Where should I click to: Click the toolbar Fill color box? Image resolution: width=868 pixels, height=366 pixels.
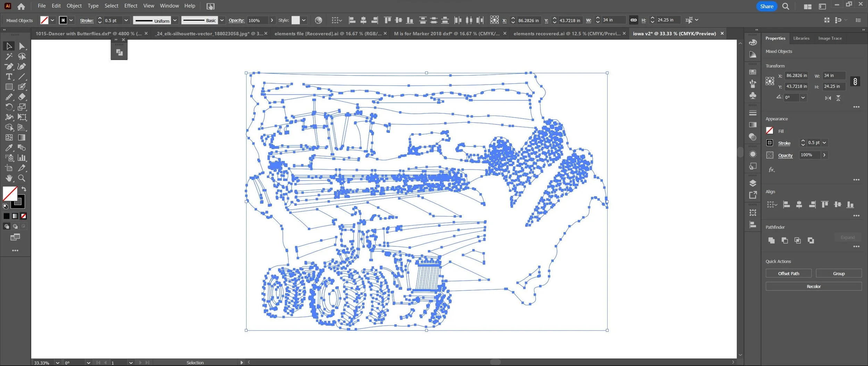(10, 194)
